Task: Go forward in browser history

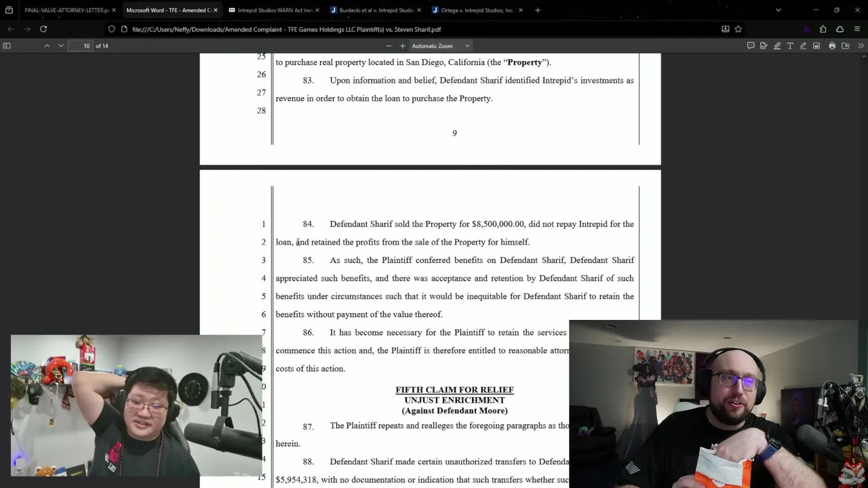Action: point(27,29)
